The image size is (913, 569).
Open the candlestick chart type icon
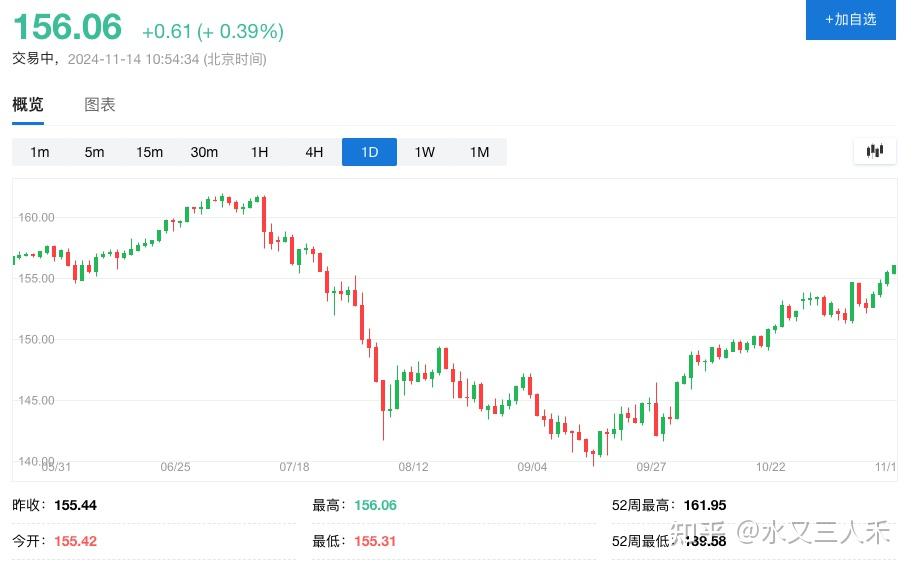click(x=874, y=151)
